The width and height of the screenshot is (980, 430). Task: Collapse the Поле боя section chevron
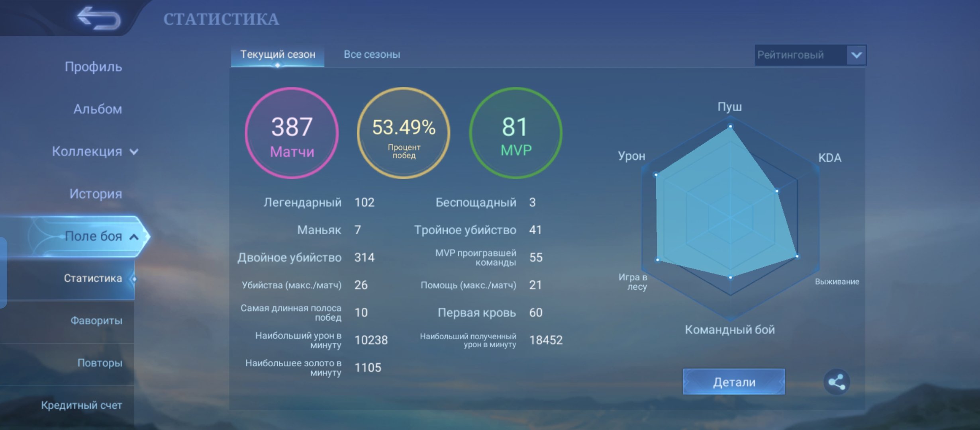point(134,237)
